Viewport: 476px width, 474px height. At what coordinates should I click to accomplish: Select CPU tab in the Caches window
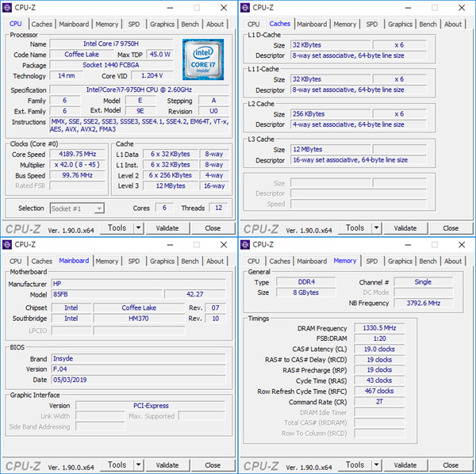click(x=253, y=25)
